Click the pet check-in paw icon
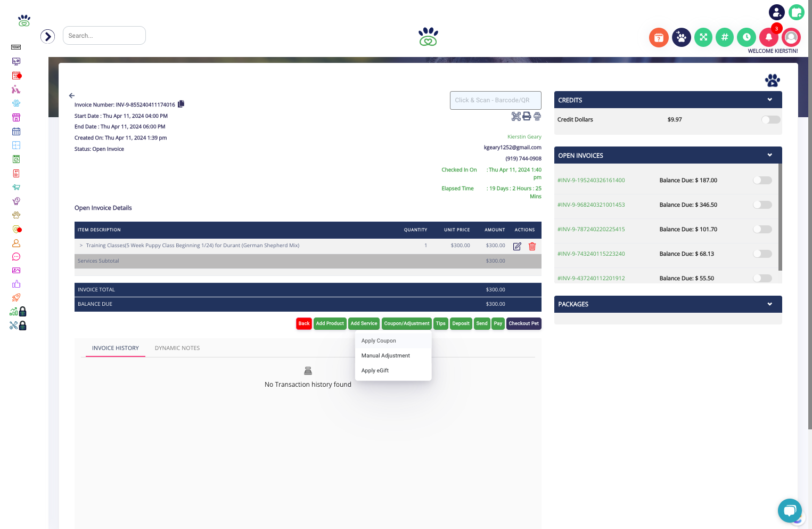Viewport: 812px width, 529px height. [x=682, y=37]
